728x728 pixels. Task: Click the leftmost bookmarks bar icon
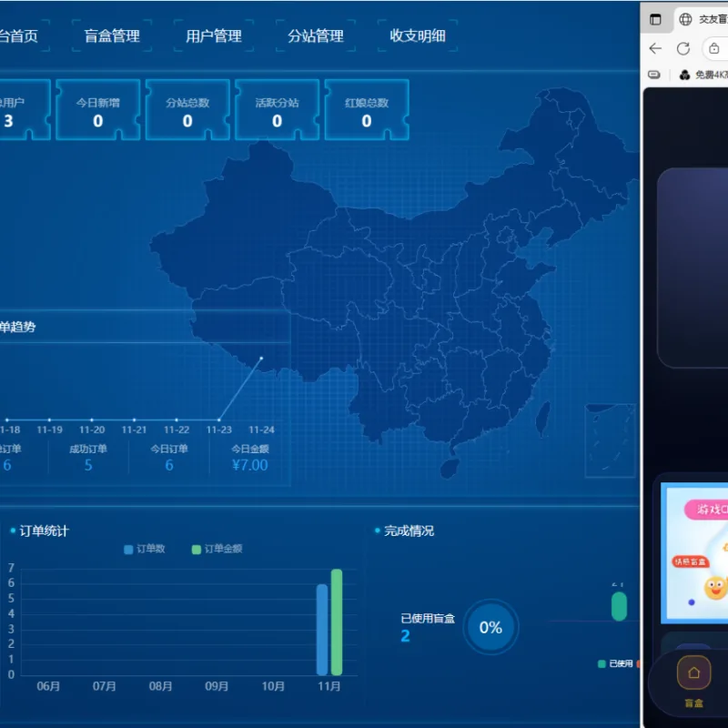click(x=653, y=75)
